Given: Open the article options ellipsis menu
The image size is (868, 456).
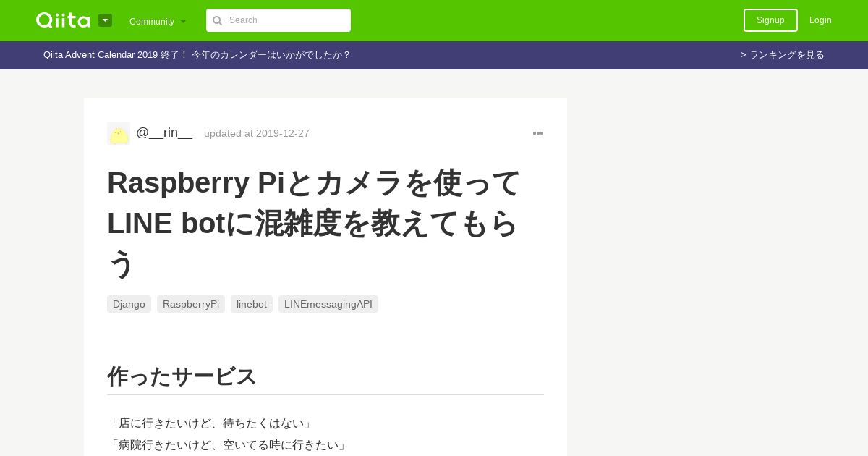Looking at the screenshot, I should click(538, 133).
